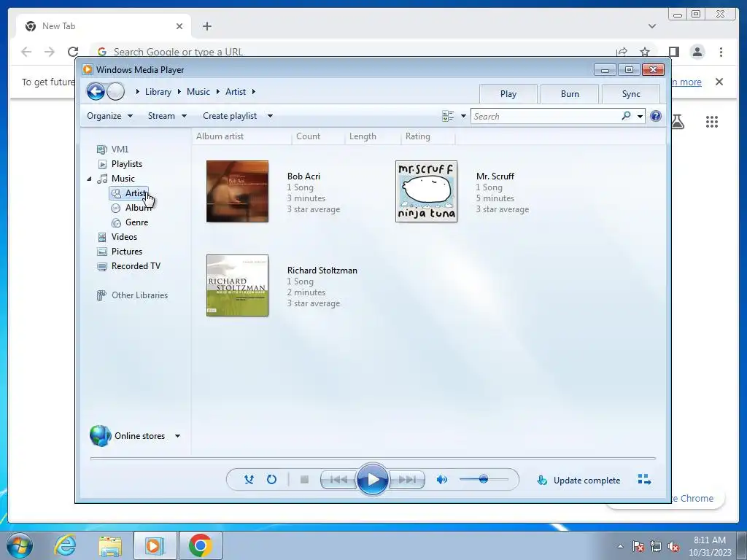This screenshot has width=747, height=560.
Task: Switch to the Burn tab
Action: 570,94
